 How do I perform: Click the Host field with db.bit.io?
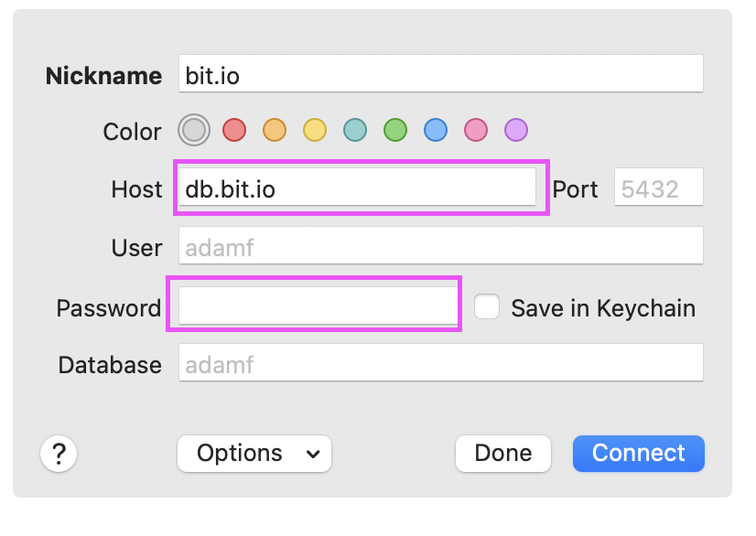[x=357, y=188]
